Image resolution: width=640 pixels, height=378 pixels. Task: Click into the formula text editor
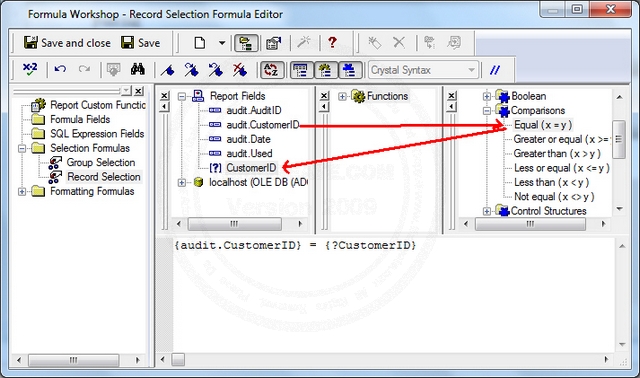pyautogui.click(x=393, y=295)
